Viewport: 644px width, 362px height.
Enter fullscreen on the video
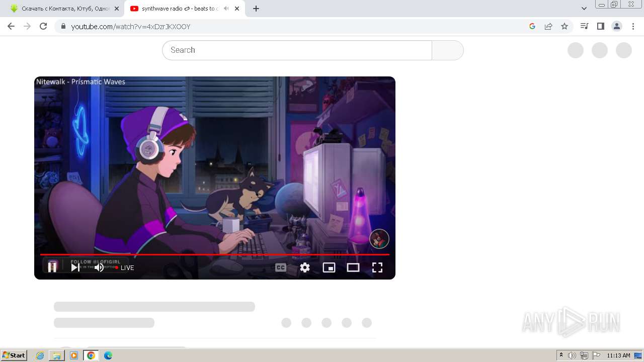click(x=377, y=267)
